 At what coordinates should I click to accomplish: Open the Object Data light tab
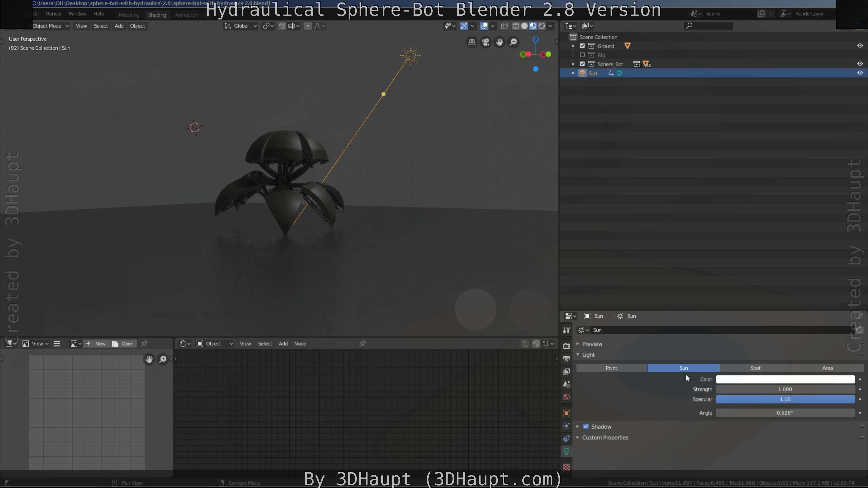(566, 451)
